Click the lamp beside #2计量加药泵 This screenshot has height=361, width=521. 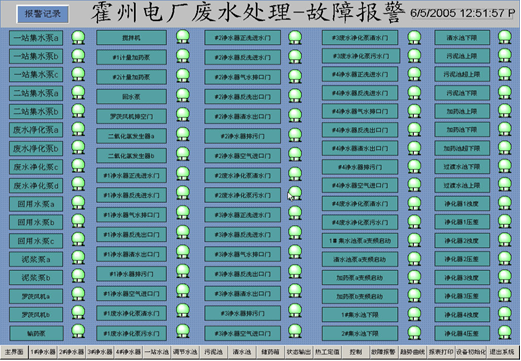[x=183, y=76]
